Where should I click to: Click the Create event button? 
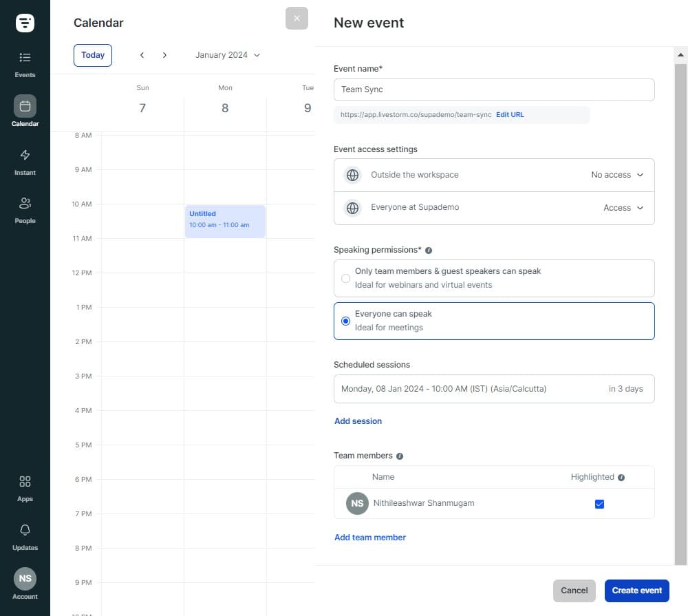[636, 591]
